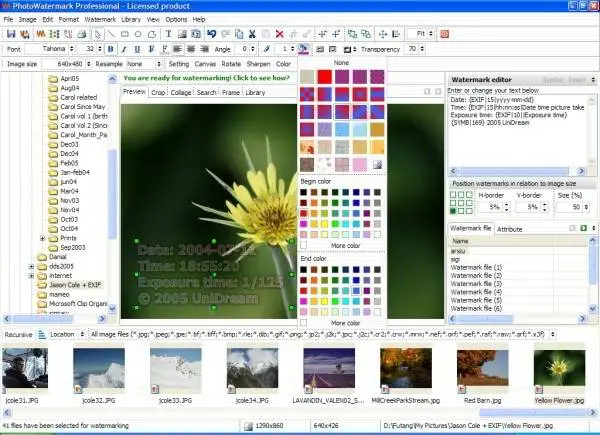Viewport: 600px width, 435px height.
Task: Click the red X delete icon
Action: pyautogui.click(x=280, y=34)
